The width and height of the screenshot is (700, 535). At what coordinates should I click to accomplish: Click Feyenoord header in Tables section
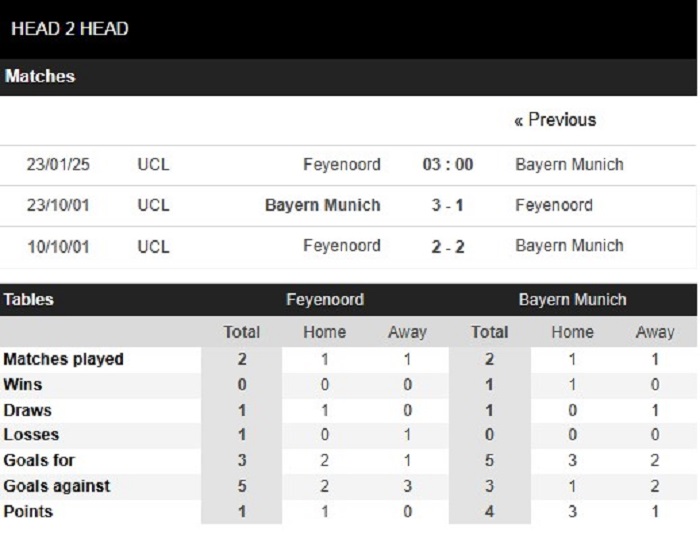click(325, 299)
